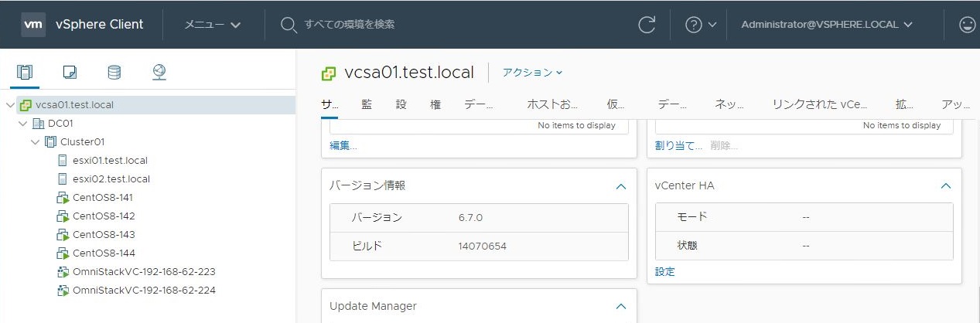Image resolution: width=980 pixels, height=323 pixels.
Task: Select the CentOS8-144 virtual machine
Action: 104,253
